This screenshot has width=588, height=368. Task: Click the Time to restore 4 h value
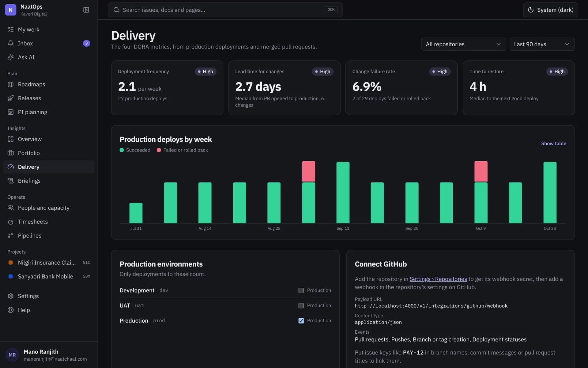(478, 86)
